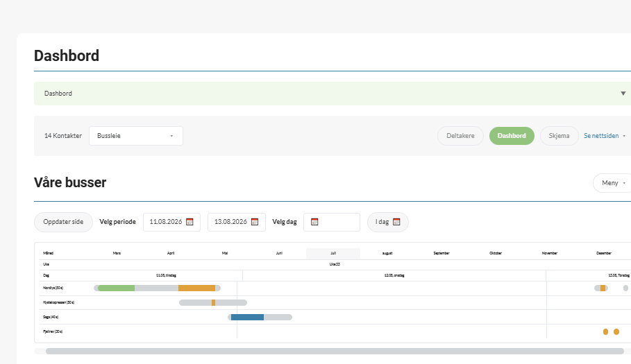
Task: Click the horizontal scrollbar below the timeline
Action: [335, 351]
